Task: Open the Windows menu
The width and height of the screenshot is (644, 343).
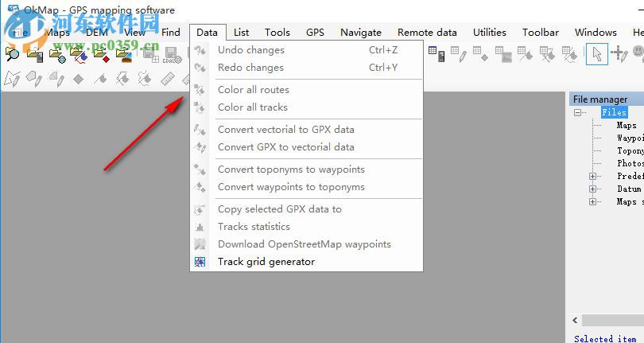Action: click(596, 33)
